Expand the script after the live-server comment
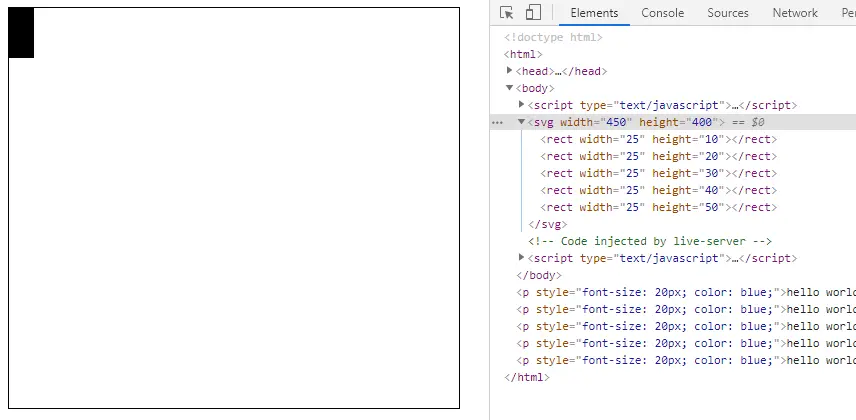The width and height of the screenshot is (856, 420). [521, 257]
